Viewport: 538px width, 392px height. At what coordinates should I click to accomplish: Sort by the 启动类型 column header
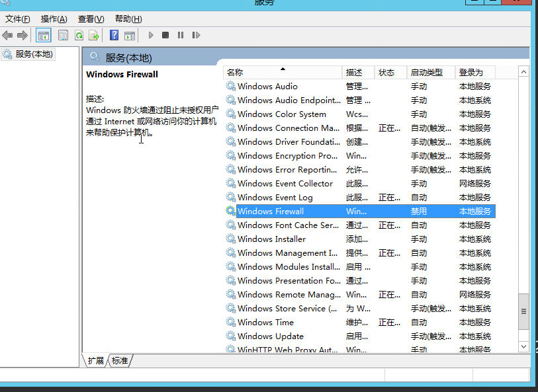[431, 73]
